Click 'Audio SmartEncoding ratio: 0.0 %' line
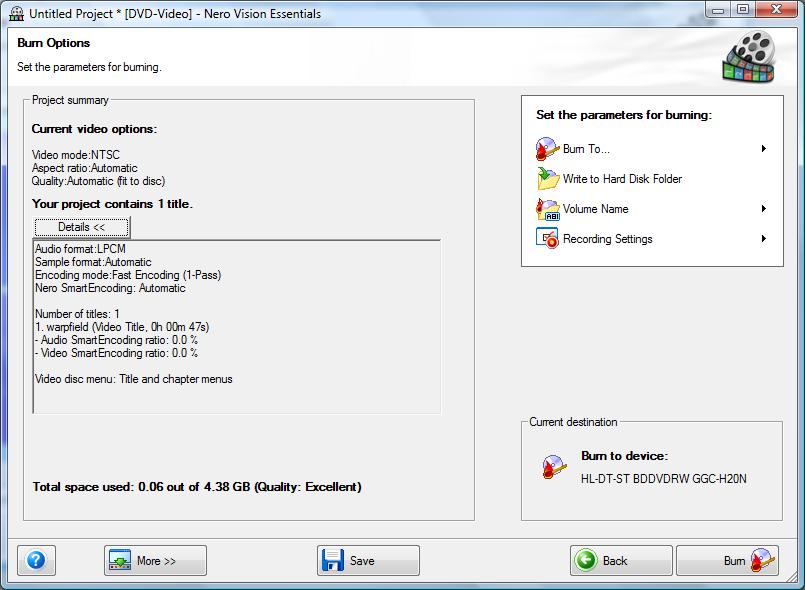805x590 pixels. click(117, 340)
